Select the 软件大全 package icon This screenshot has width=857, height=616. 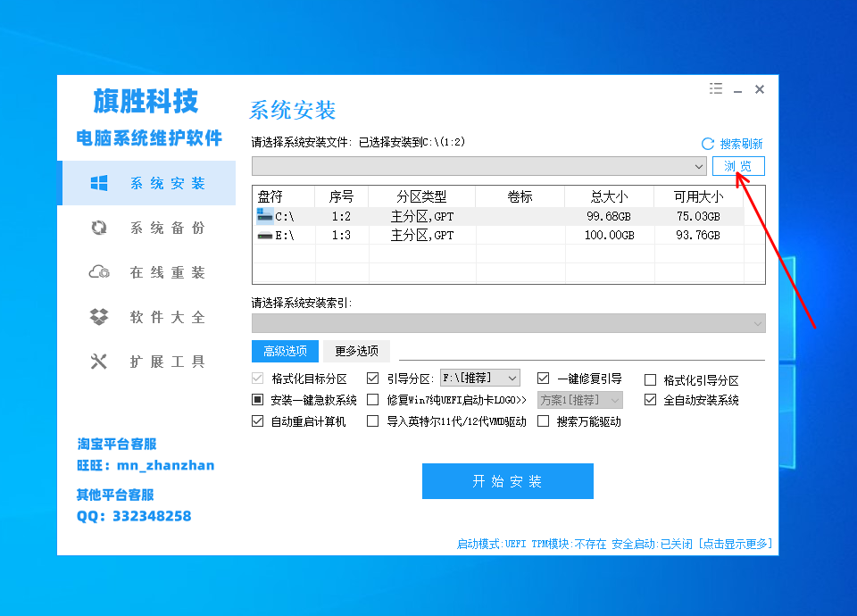tap(98, 316)
